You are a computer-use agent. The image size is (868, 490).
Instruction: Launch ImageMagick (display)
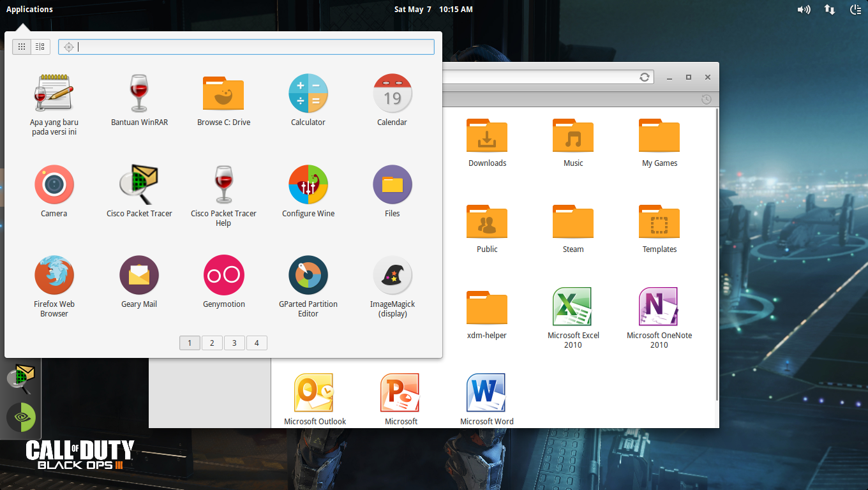pos(393,286)
